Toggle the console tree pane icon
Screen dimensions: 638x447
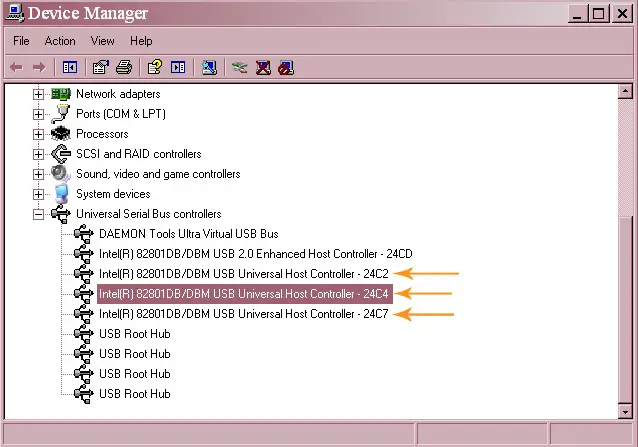pos(70,67)
